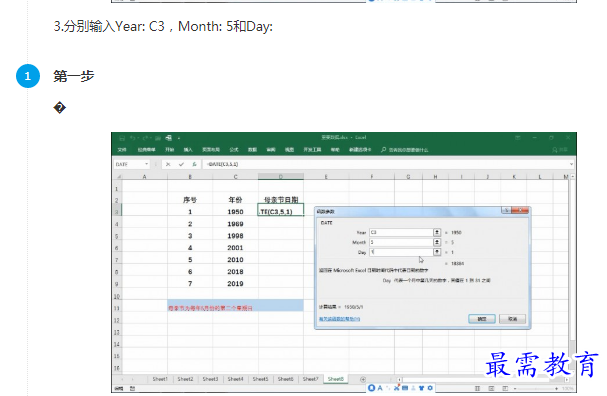Switch to Sheet7 tab
Viewport: 607px width, 396px height.
click(310, 379)
